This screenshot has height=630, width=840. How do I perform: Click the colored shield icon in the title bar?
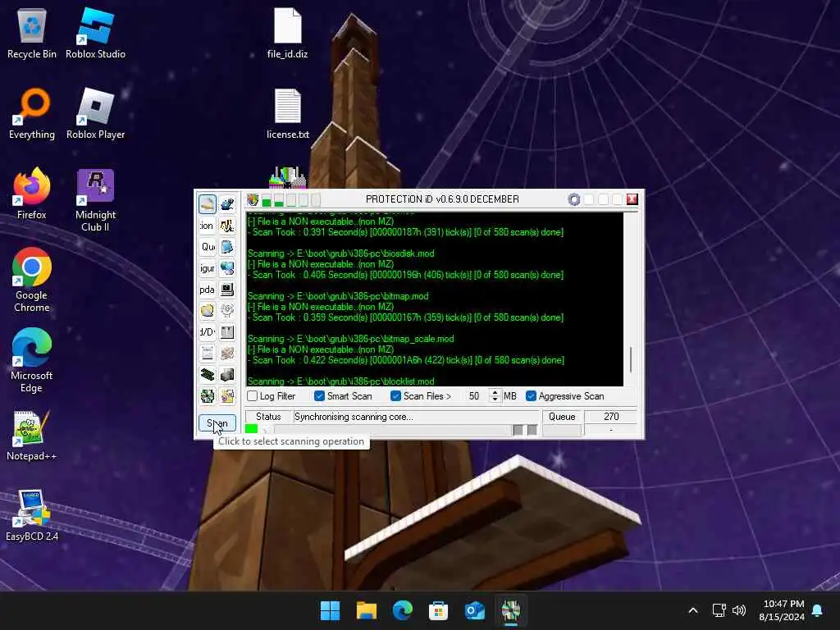[253, 200]
